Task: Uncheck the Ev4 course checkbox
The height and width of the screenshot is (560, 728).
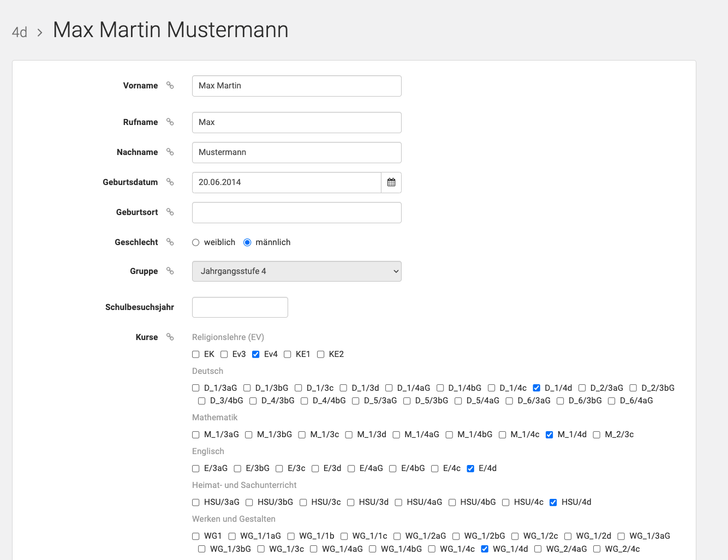Action: click(x=255, y=354)
